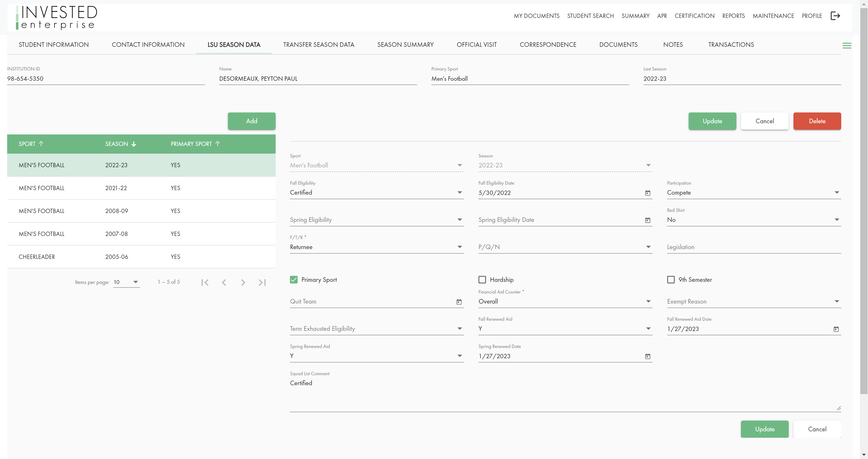Screen dimensions: 868x459
Task: Switch to the Transfer Season Data tab
Action: [319, 44]
